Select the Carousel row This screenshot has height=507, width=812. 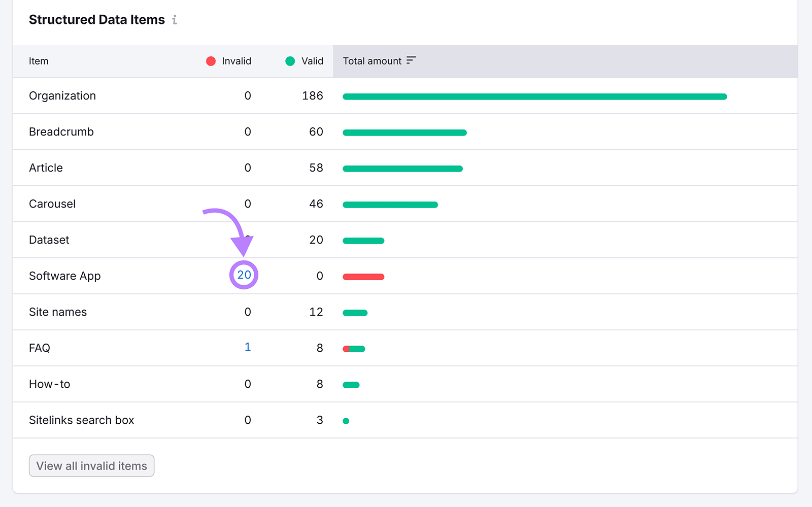click(52, 204)
